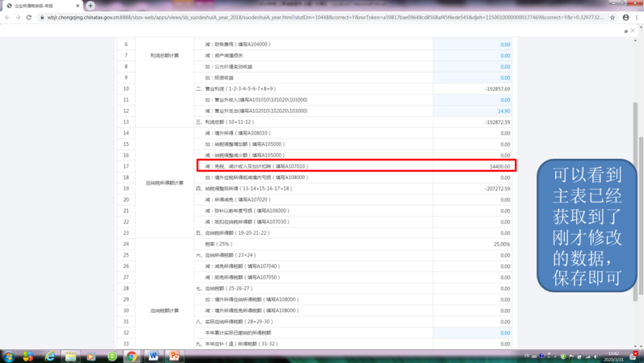Edit row 11 营业外收入 amount field
This screenshot has height=363, width=644.
tap(472, 100)
